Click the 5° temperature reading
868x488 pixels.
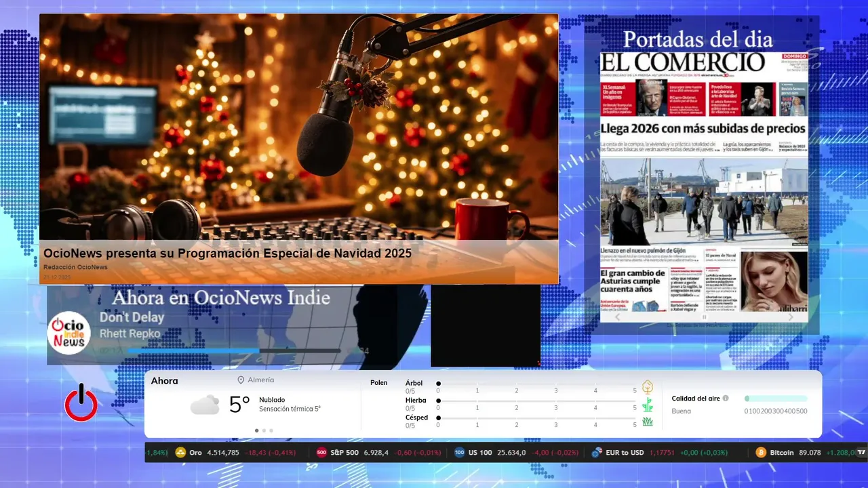(x=239, y=405)
